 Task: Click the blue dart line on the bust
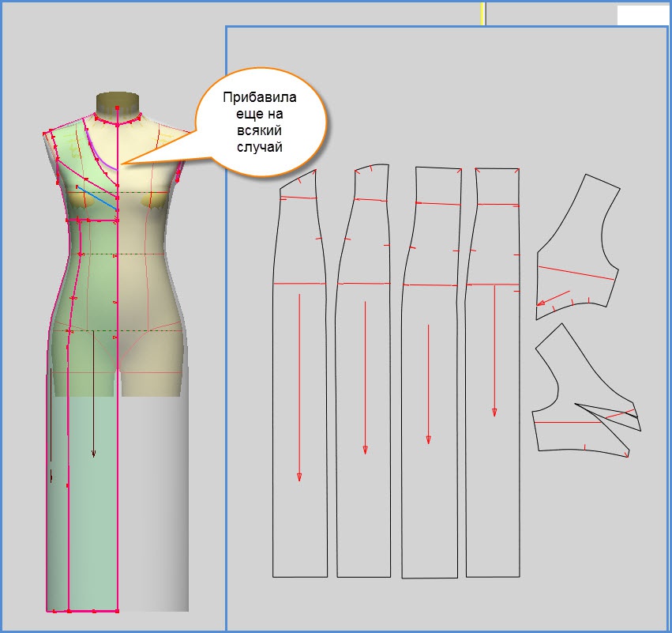tap(97, 198)
